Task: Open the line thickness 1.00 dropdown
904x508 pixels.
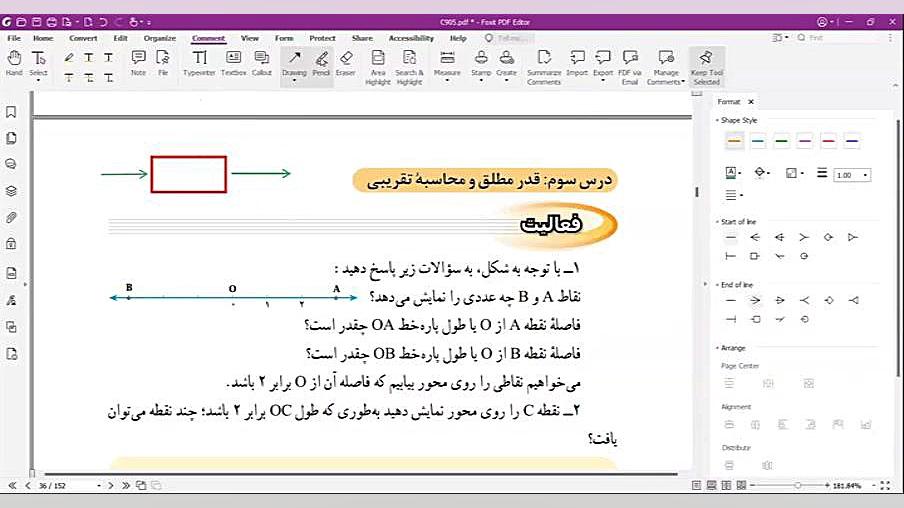Action: click(865, 175)
